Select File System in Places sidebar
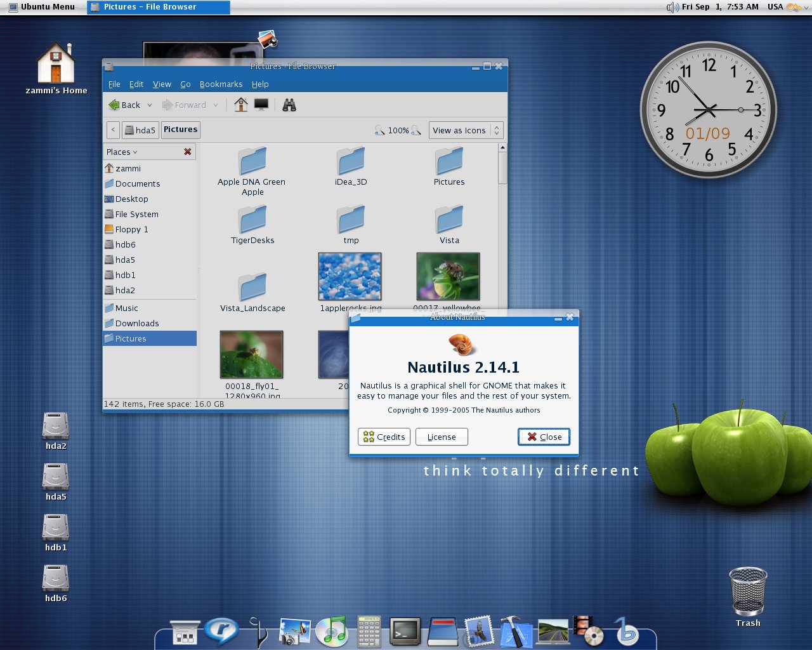 [150, 214]
